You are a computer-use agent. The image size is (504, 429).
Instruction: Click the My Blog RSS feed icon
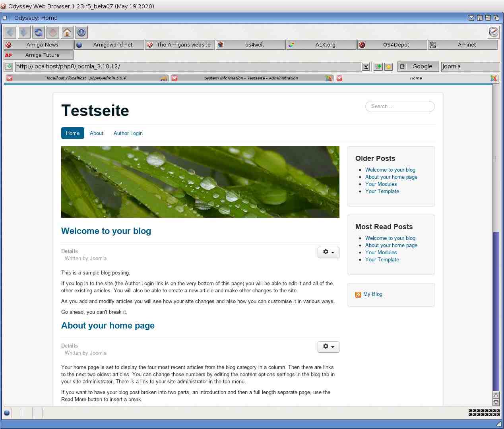pyautogui.click(x=358, y=294)
